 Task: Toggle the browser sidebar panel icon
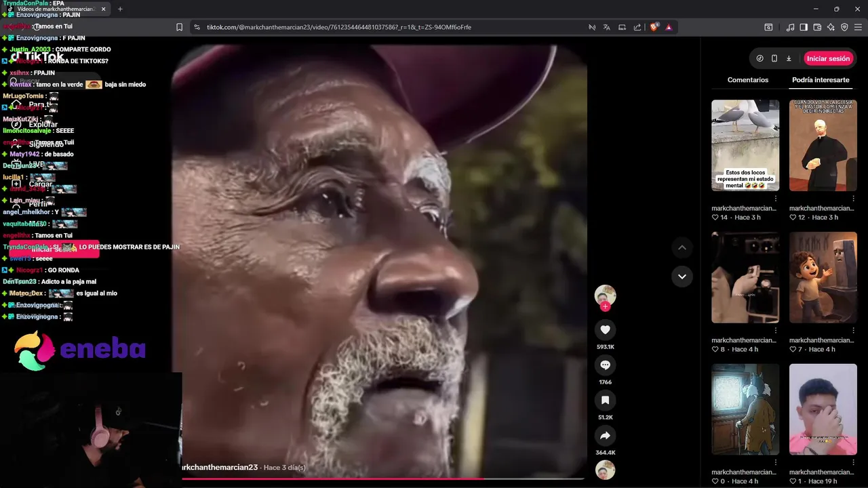click(x=804, y=27)
